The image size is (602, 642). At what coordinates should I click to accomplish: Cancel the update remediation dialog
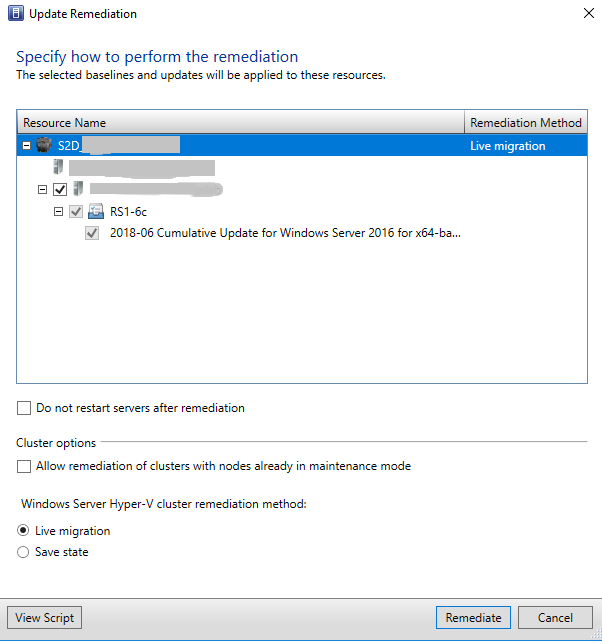555,617
